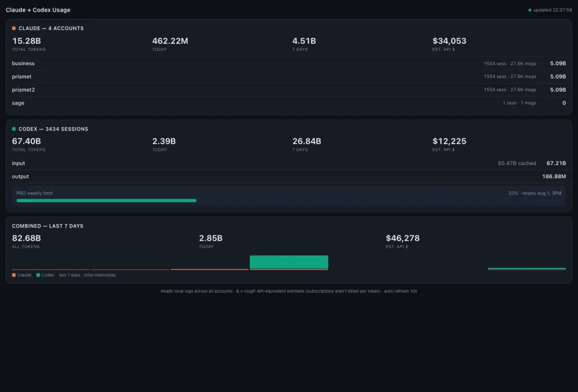Click the '65.47B cached' text
The width and height of the screenshot is (578, 392).
(517, 163)
